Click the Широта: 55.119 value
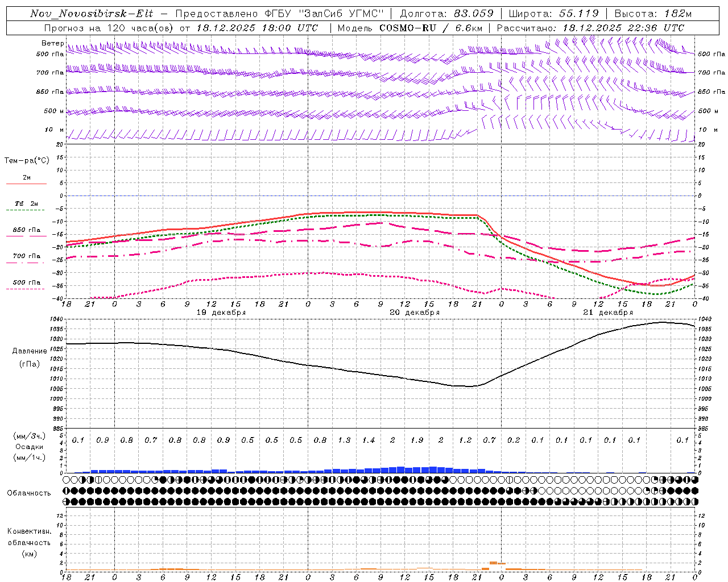The width and height of the screenshot is (728, 582). (553, 14)
